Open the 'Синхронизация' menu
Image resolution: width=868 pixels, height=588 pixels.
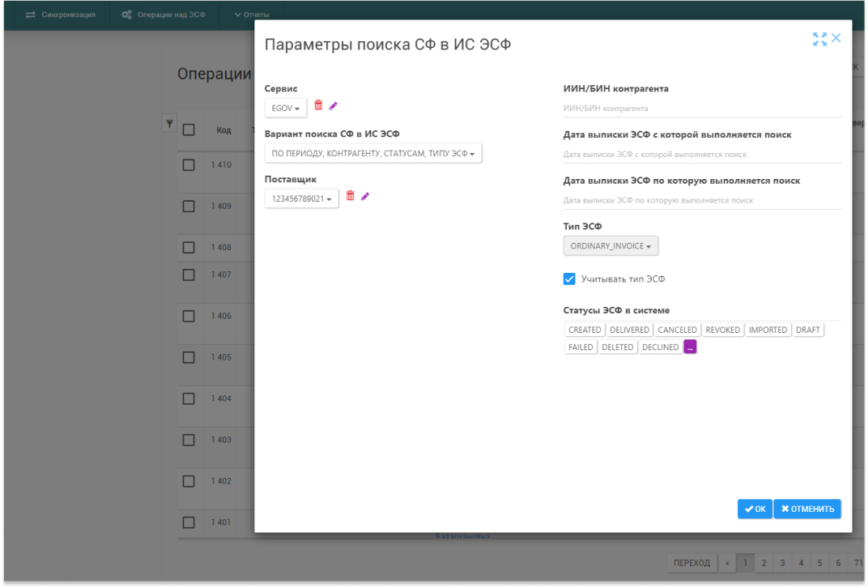tap(61, 15)
